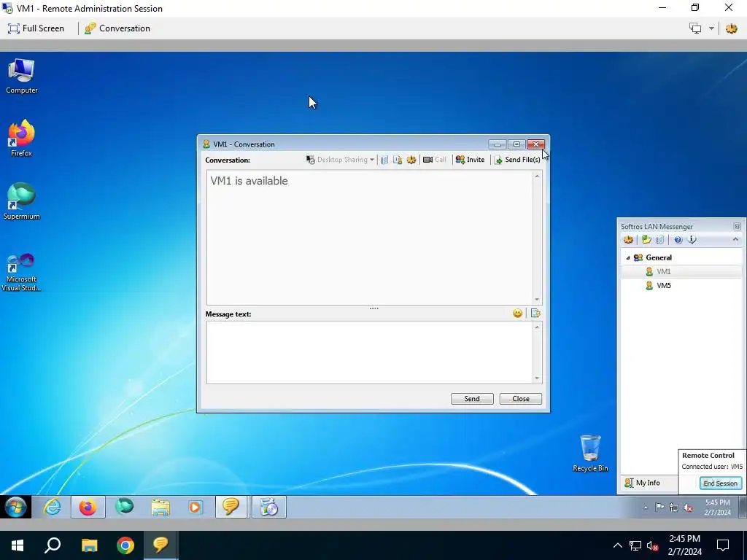Click the My Info button
The image size is (747, 560).
pos(643,483)
